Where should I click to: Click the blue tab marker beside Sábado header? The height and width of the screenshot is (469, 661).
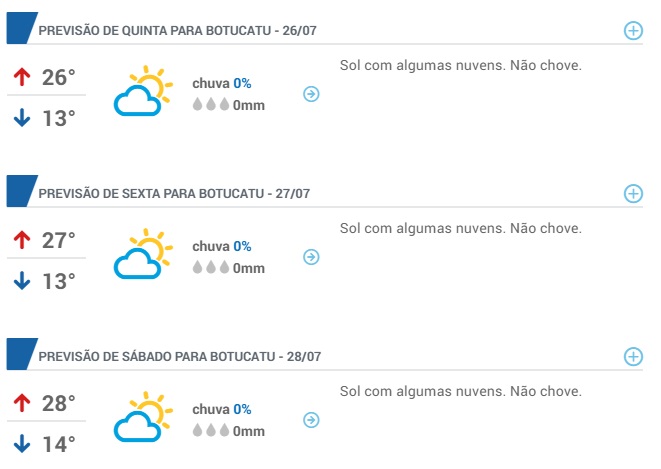pos(22,354)
